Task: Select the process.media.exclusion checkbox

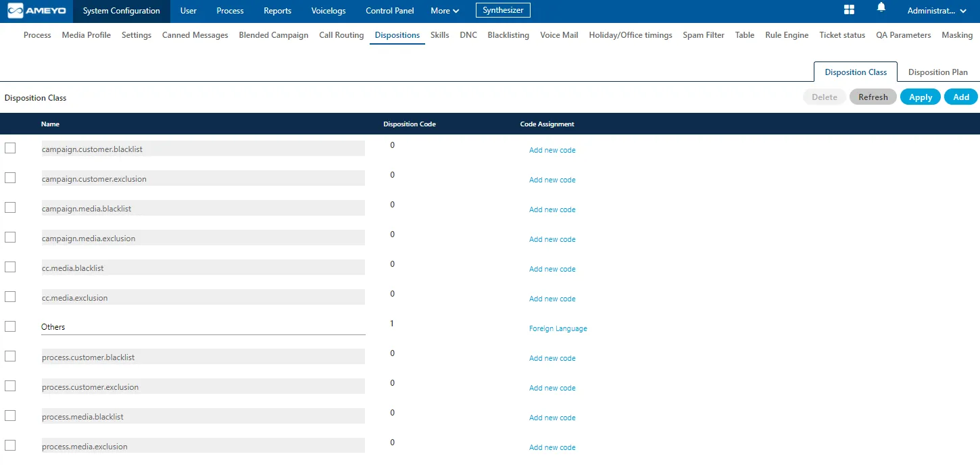Action: tap(10, 445)
